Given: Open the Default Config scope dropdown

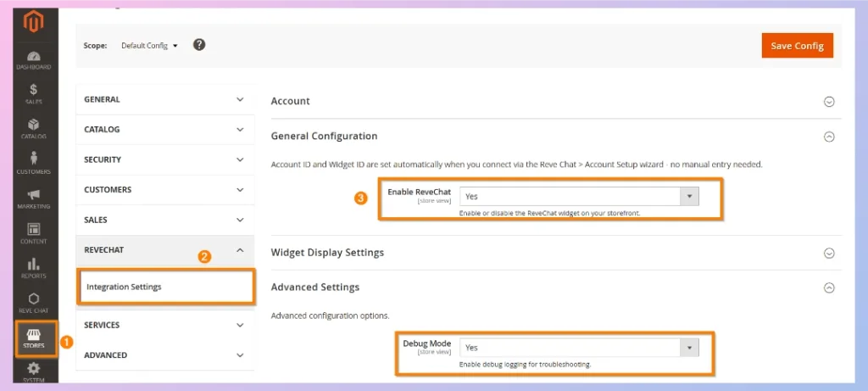Looking at the screenshot, I should (149, 46).
